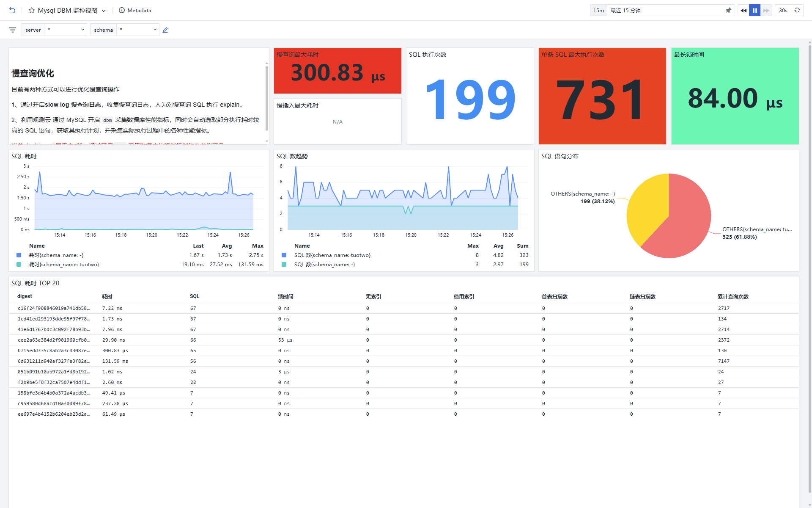Rewind the time range backward

coord(743,10)
